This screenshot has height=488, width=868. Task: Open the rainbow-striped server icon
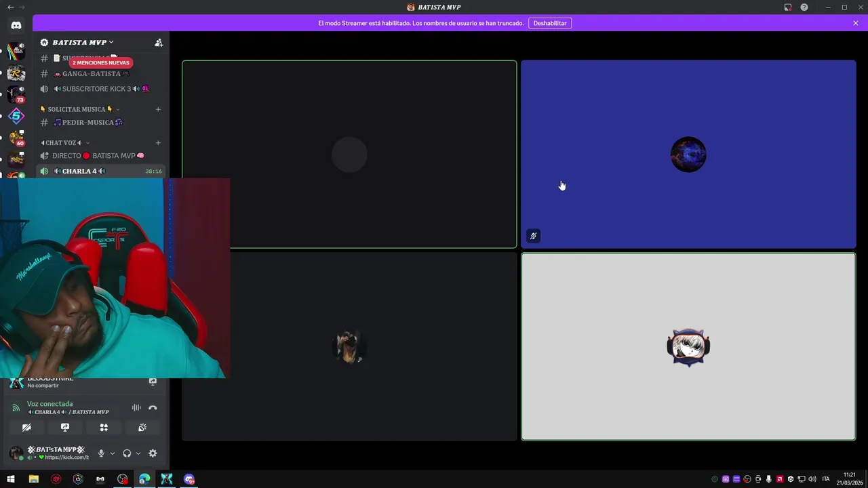coord(16,52)
